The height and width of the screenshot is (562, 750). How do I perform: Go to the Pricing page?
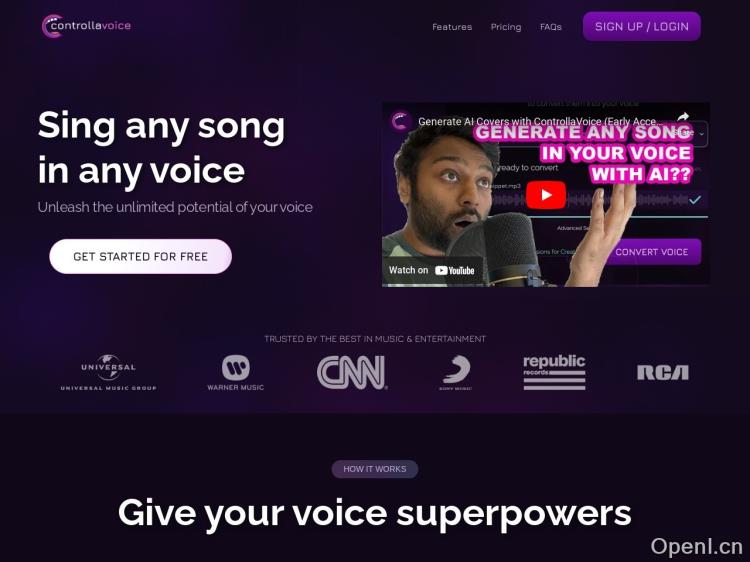click(x=506, y=27)
